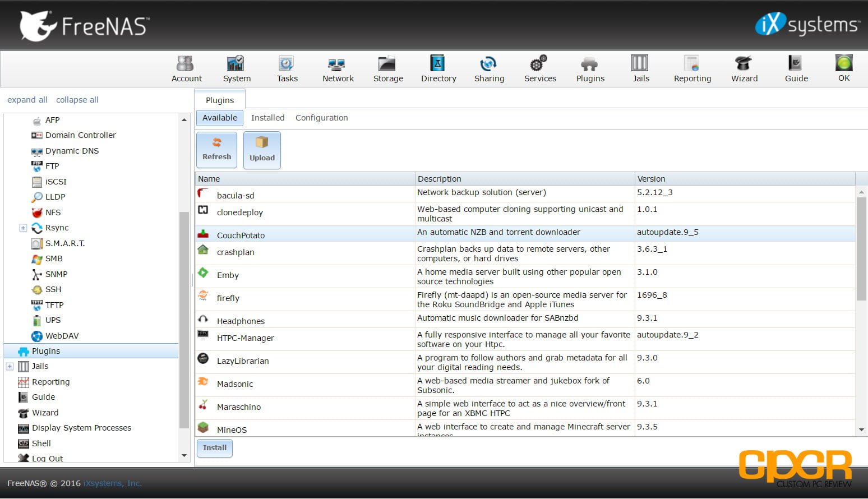
Task: Select the firefly plugin row
Action: [x=525, y=300]
